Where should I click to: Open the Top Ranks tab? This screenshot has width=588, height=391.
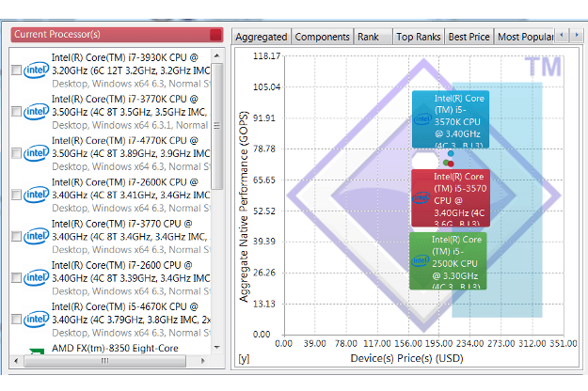click(x=418, y=37)
